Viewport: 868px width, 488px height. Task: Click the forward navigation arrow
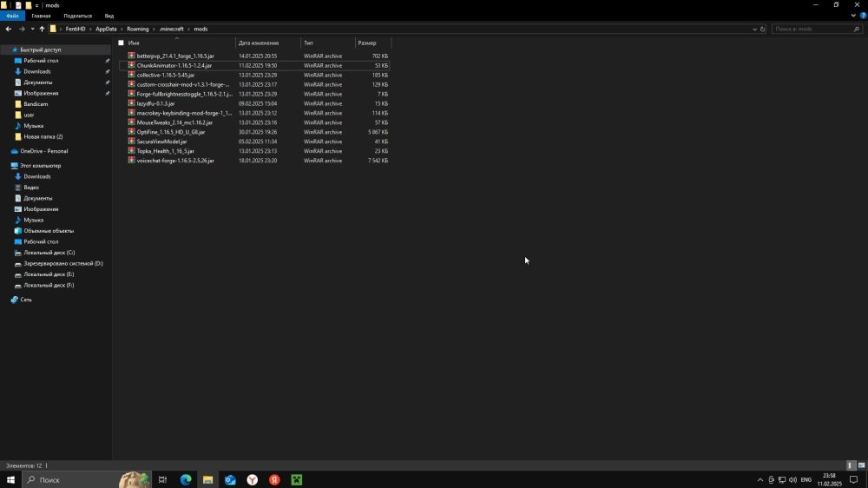coord(22,29)
